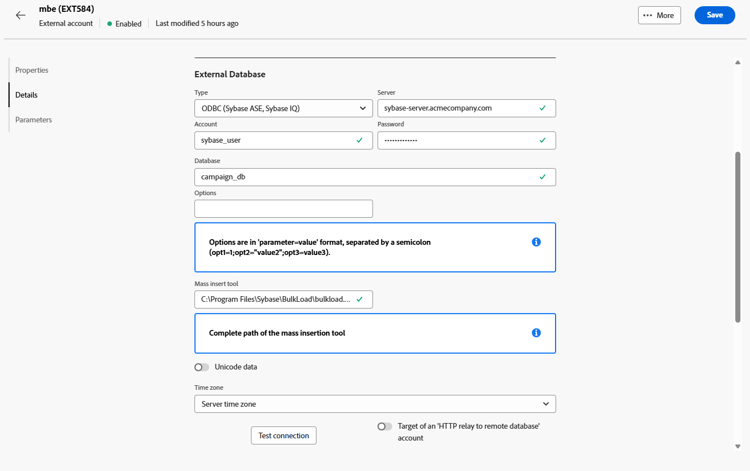
Task: Click the back arrow icon
Action: click(x=21, y=15)
